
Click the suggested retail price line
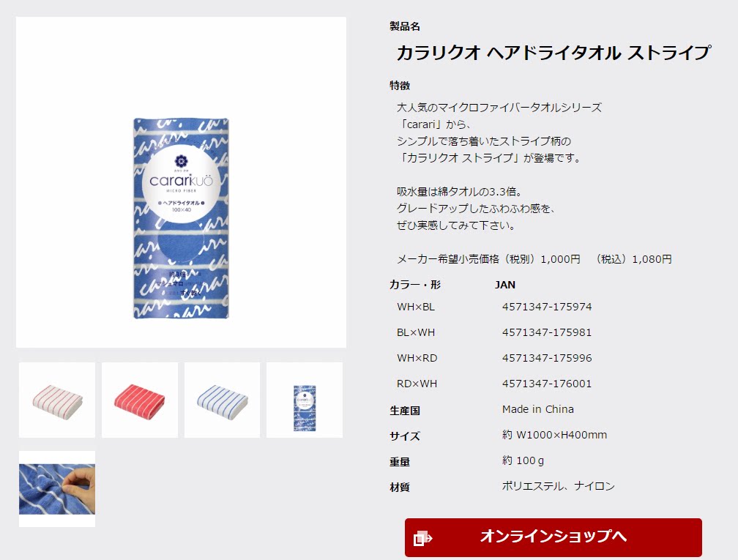click(x=534, y=259)
